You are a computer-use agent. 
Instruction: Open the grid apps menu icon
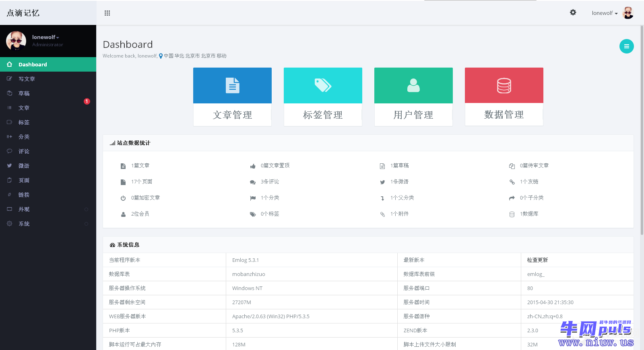(107, 13)
